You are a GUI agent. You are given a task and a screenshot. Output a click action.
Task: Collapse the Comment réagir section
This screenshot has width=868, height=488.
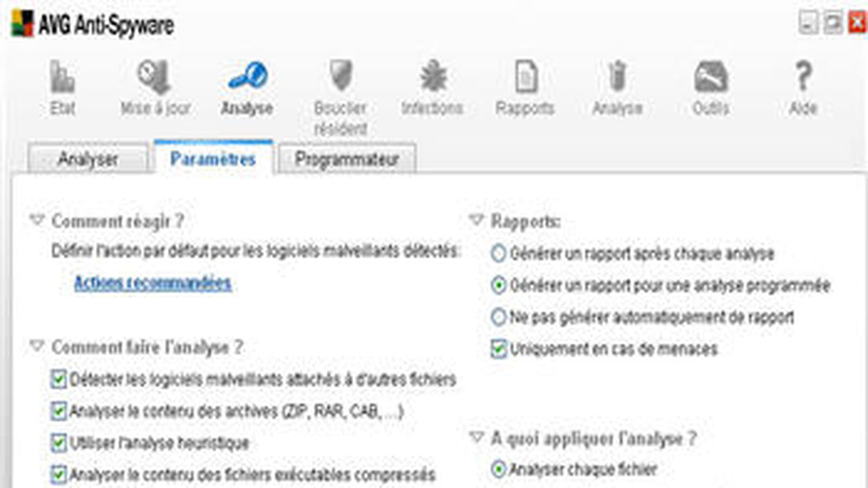[37, 220]
